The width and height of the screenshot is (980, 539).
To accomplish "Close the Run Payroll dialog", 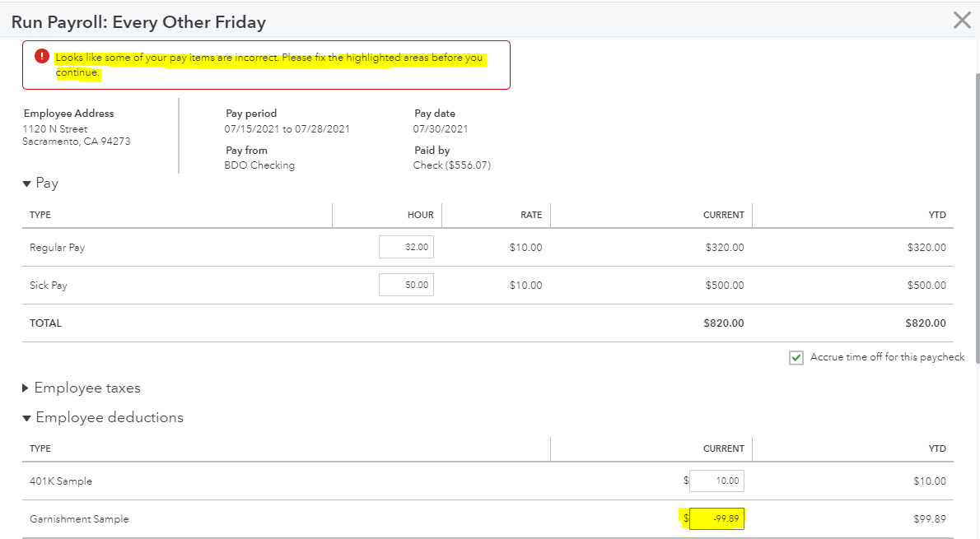I will pos(962,21).
